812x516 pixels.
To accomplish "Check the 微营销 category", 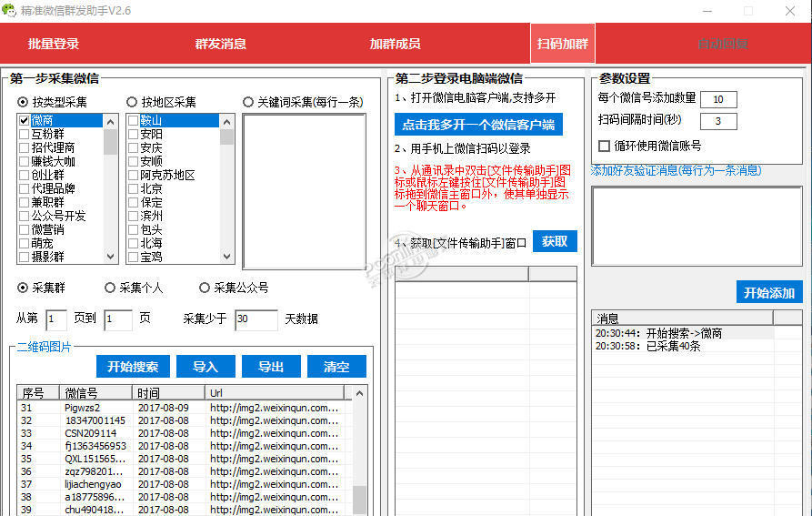I will [24, 229].
